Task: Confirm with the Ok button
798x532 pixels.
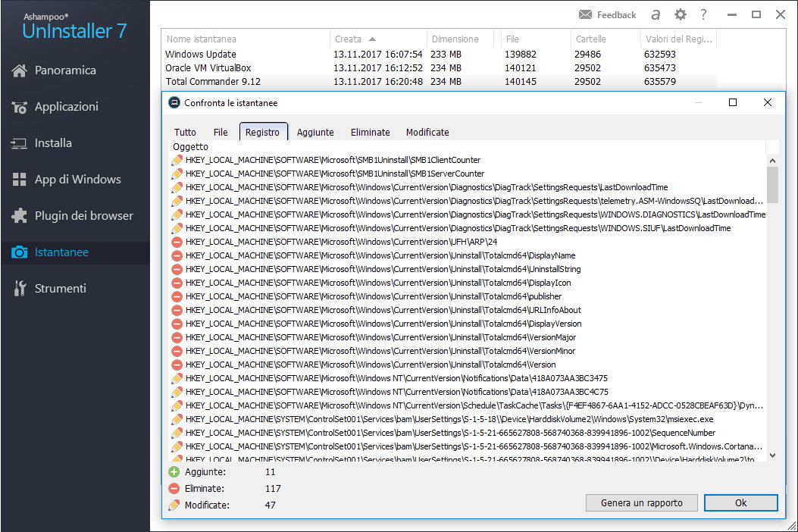Action: pyautogui.click(x=740, y=502)
